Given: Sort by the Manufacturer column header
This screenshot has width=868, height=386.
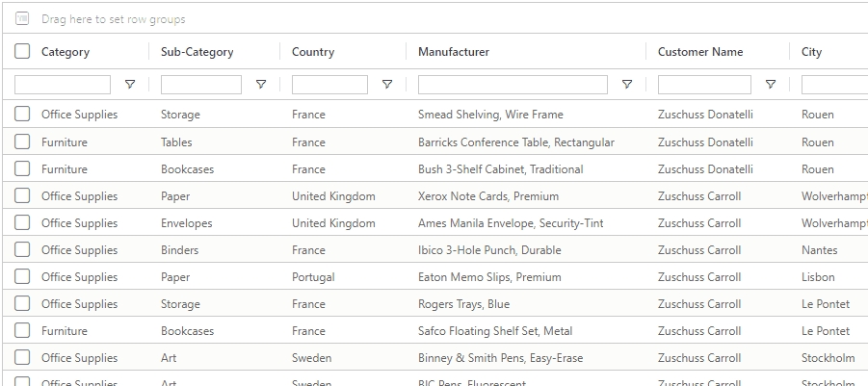Looking at the screenshot, I should (x=454, y=52).
